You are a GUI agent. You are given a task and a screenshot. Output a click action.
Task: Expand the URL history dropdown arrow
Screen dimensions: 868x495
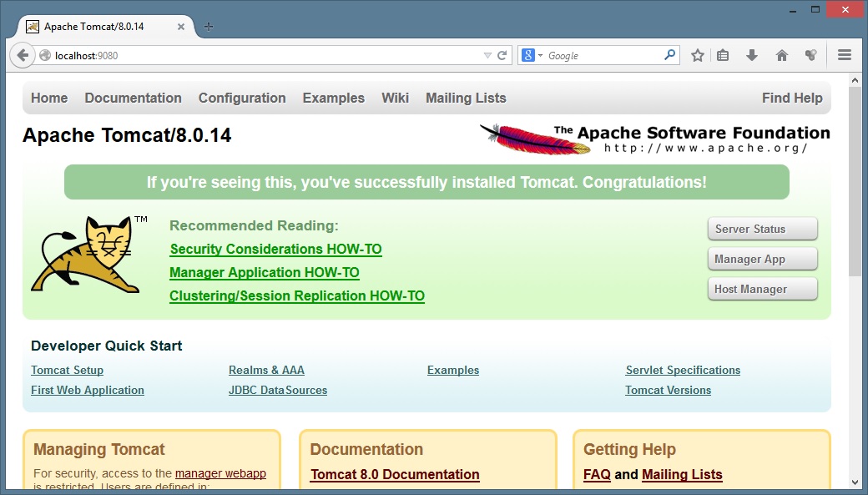click(x=488, y=56)
